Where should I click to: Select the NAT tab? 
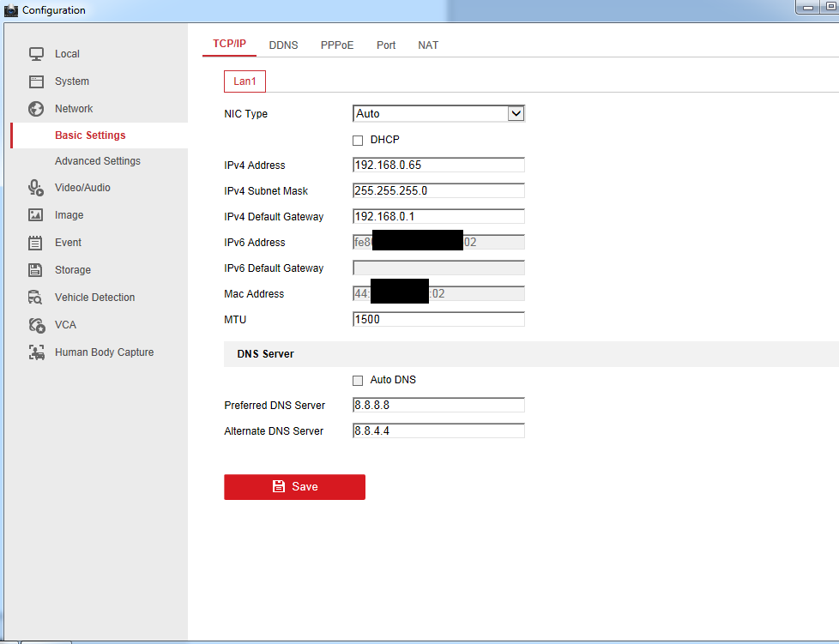click(x=428, y=45)
